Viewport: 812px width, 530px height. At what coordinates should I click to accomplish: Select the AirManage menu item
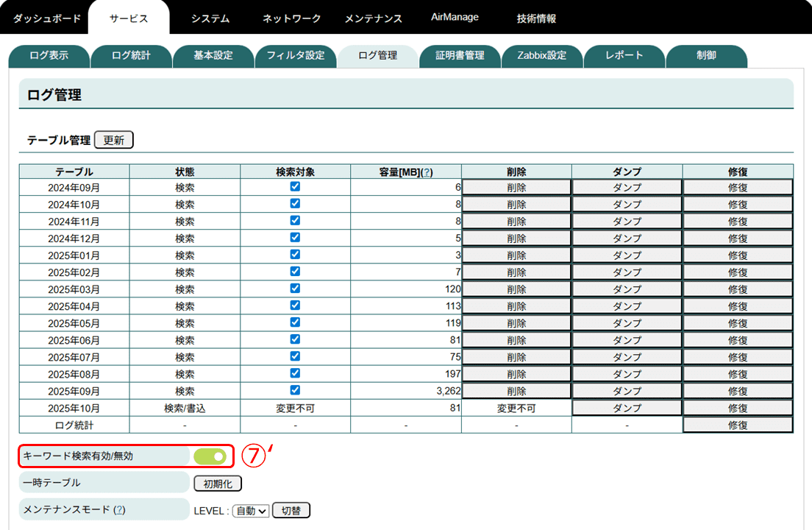(455, 18)
